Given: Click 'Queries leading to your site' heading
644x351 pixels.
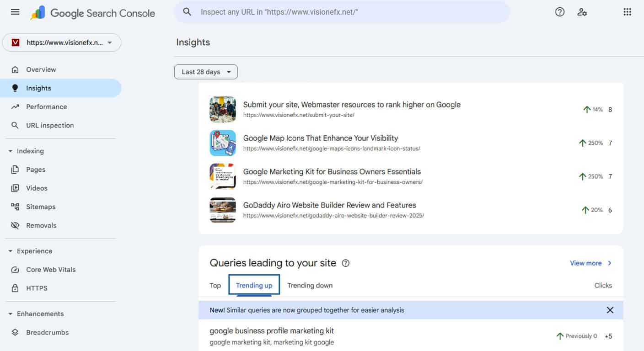Looking at the screenshot, I should [273, 263].
